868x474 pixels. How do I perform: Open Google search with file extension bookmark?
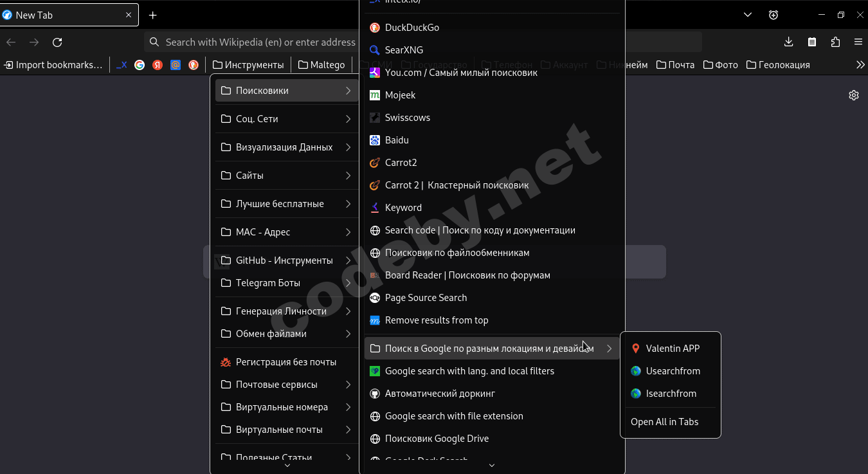click(x=492, y=416)
